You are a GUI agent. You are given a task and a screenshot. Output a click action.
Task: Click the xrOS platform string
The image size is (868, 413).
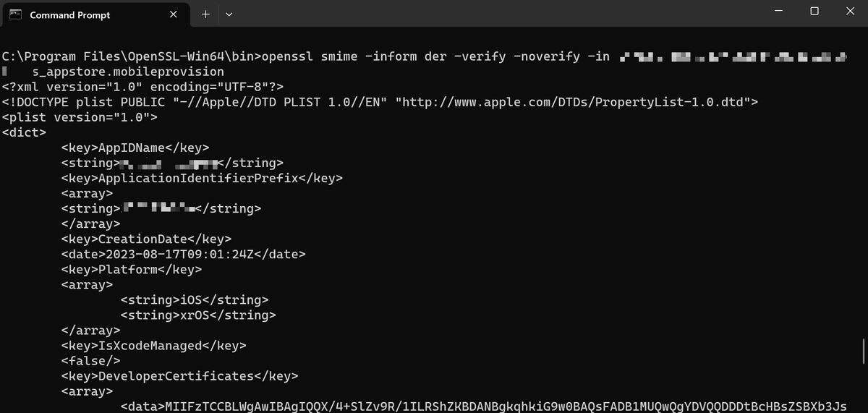pos(198,315)
